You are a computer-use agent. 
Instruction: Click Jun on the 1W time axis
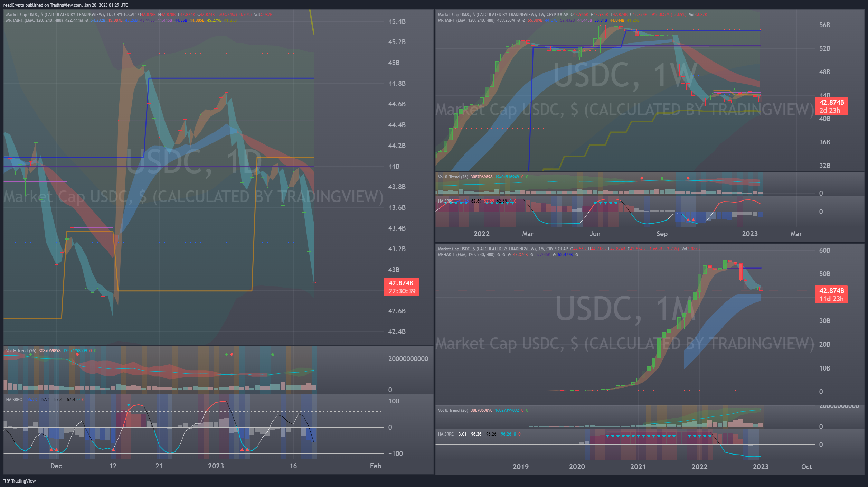[595, 234]
